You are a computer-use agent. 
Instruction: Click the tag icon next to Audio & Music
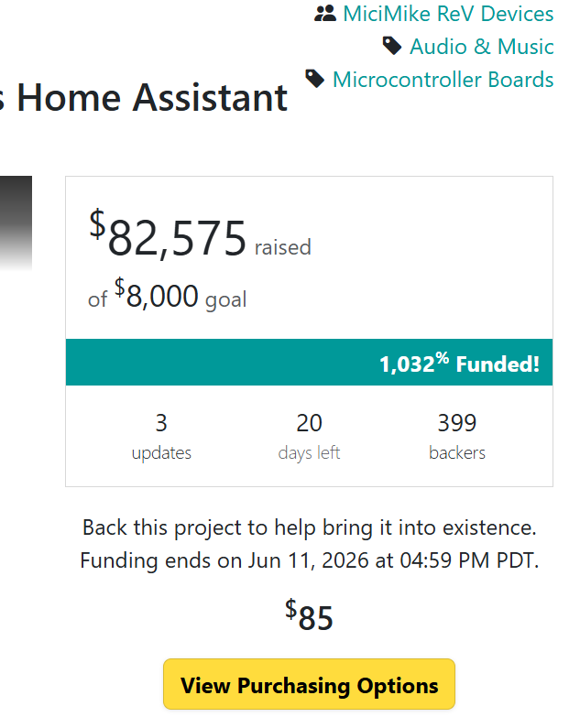click(x=392, y=46)
